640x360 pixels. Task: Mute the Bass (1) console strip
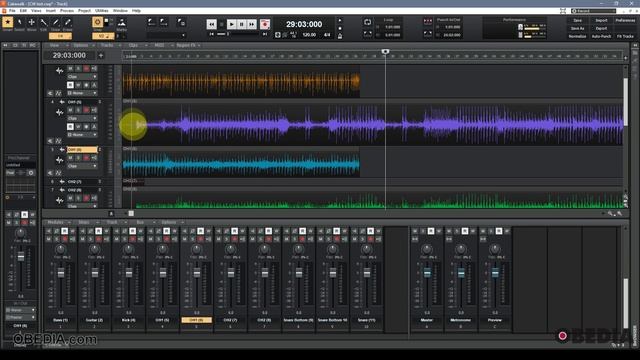[x=49, y=239]
